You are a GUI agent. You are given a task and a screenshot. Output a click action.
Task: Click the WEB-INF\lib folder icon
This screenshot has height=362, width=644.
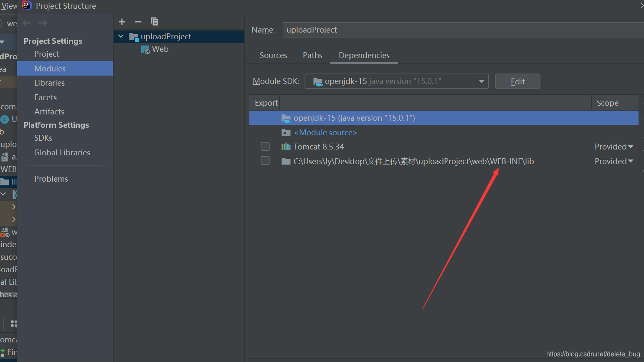(x=286, y=161)
